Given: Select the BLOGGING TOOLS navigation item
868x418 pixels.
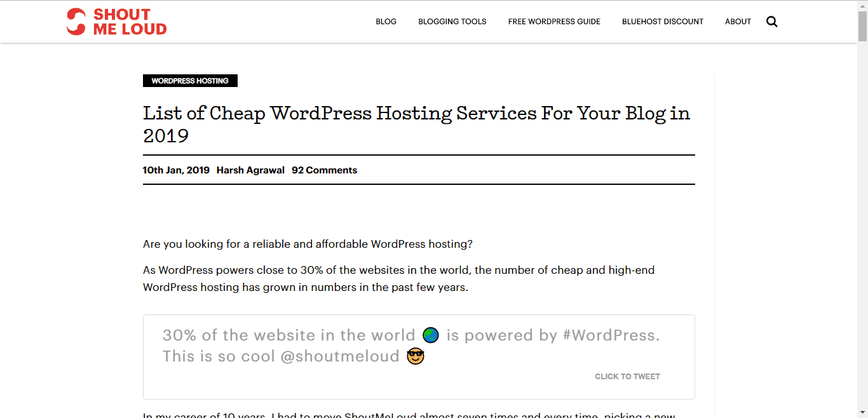Looking at the screenshot, I should point(452,21).
